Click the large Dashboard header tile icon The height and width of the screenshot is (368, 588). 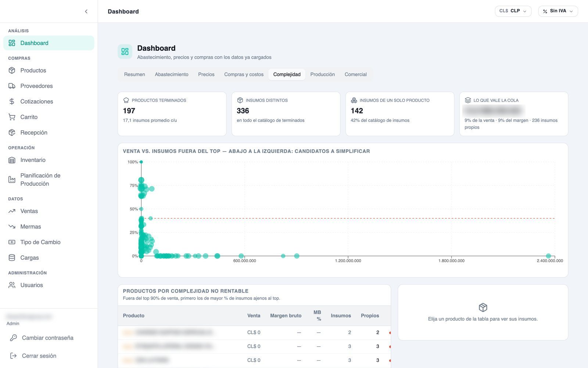point(125,52)
